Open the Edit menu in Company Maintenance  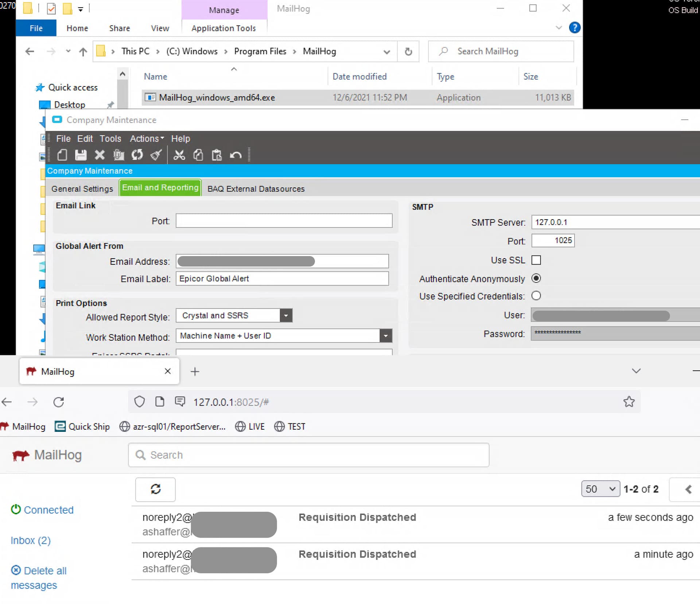pos(85,139)
